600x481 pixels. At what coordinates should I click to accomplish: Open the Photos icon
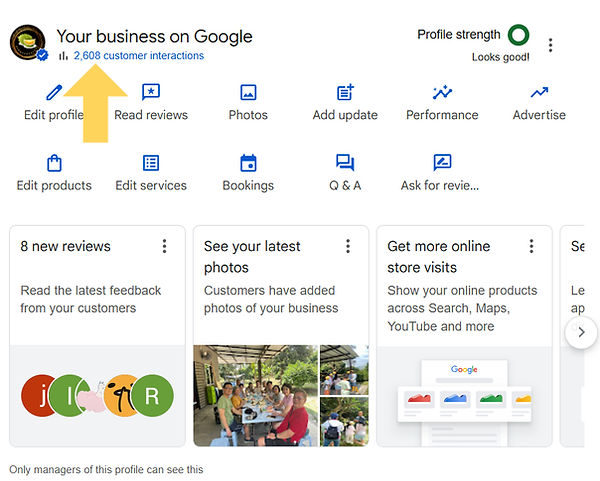(x=248, y=93)
